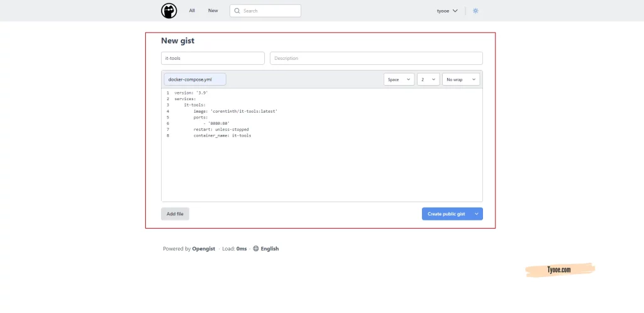Click the Description input field
644x313 pixels.
coord(376,58)
